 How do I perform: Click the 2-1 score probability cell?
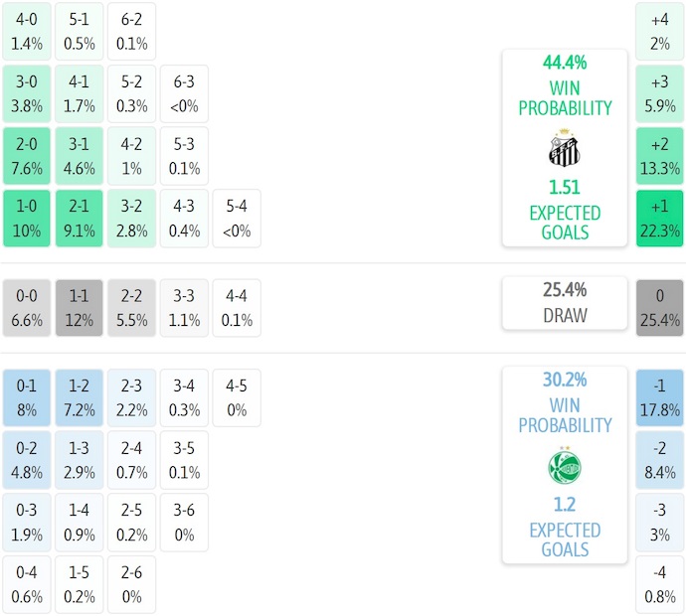pos(79,219)
